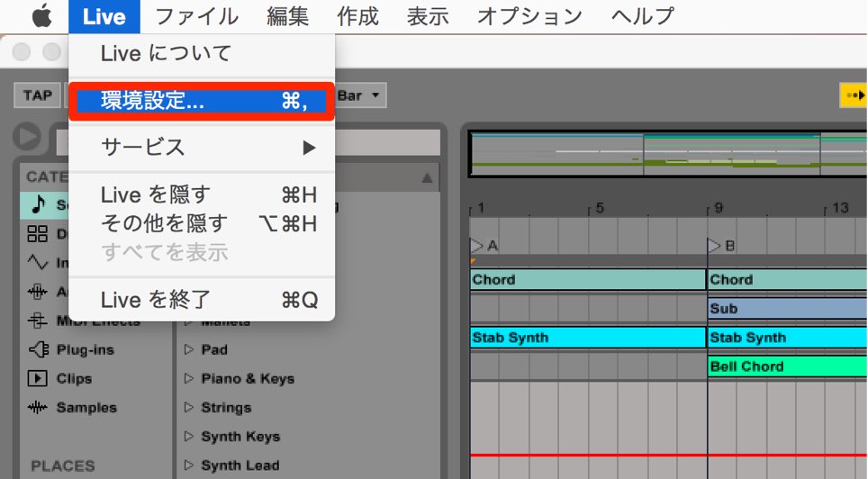Select the Pad folder name
This screenshot has width=868, height=479.
(x=214, y=350)
